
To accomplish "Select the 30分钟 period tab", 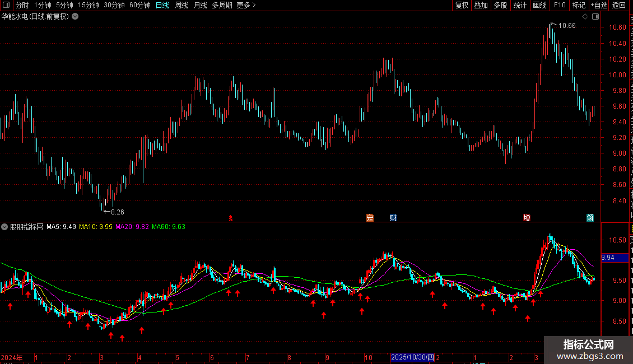I will 114,5.
